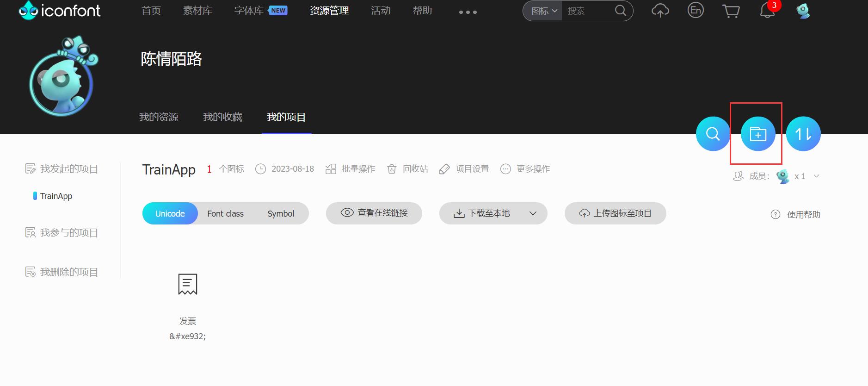Expand the 图标 search type dropdown

[x=543, y=11]
